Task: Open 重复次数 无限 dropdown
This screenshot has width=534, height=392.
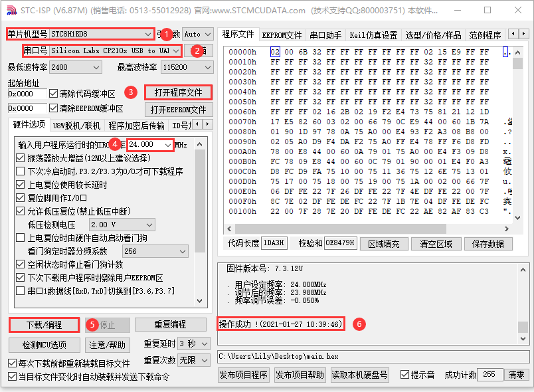Action: coord(193,360)
